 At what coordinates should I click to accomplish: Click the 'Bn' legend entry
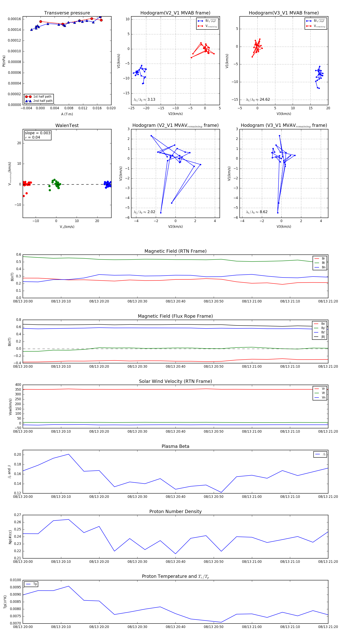pos(320,268)
